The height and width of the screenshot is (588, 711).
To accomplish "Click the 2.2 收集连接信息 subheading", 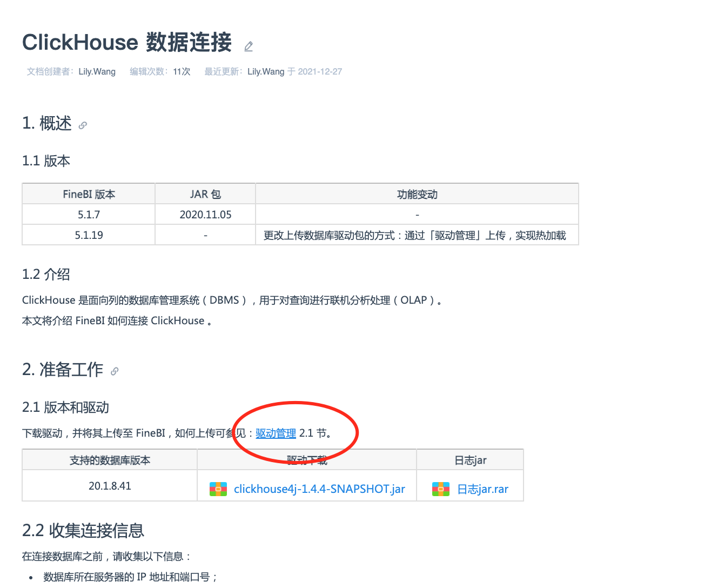I will click(x=83, y=530).
